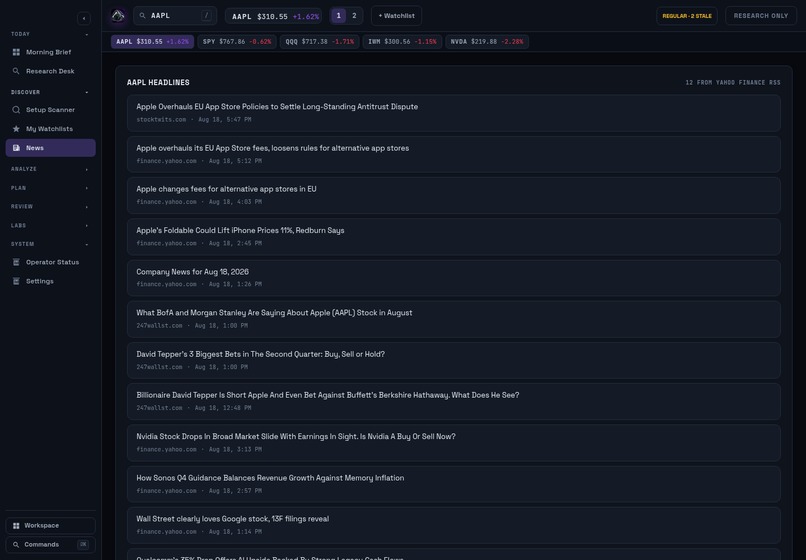Open Research Desk page
Screen dimensions: 806x560
point(50,71)
